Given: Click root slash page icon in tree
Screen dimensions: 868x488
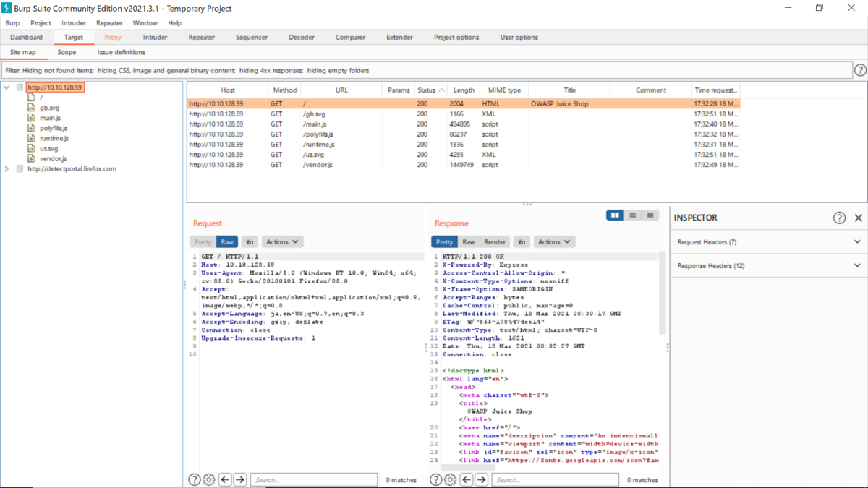Looking at the screenshot, I should tap(31, 98).
